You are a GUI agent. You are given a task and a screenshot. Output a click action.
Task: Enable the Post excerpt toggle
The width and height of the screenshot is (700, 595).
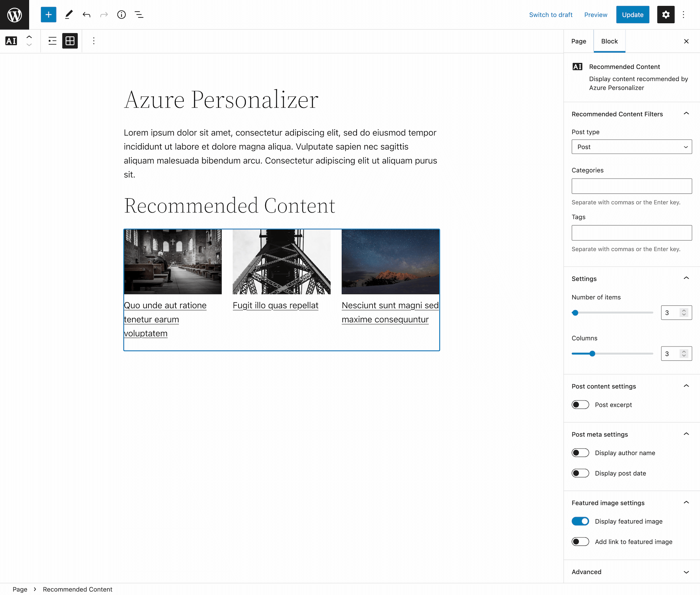[x=580, y=404]
